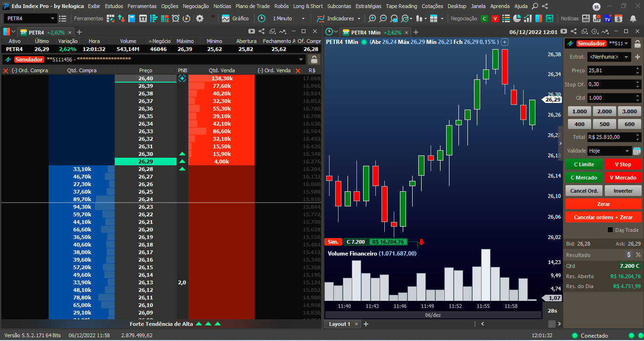The image size is (644, 341).
Task: Click the C Mercado button
Action: point(584,178)
